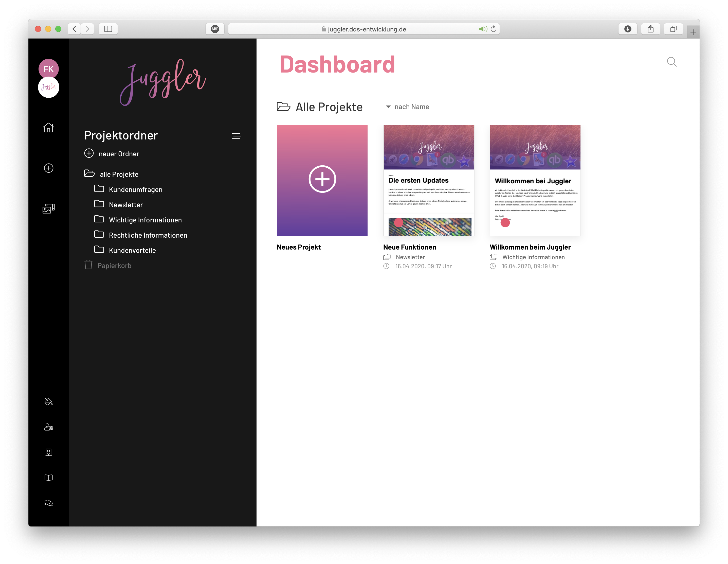Select the Newsletter folder
This screenshot has height=564, width=728.
click(126, 205)
